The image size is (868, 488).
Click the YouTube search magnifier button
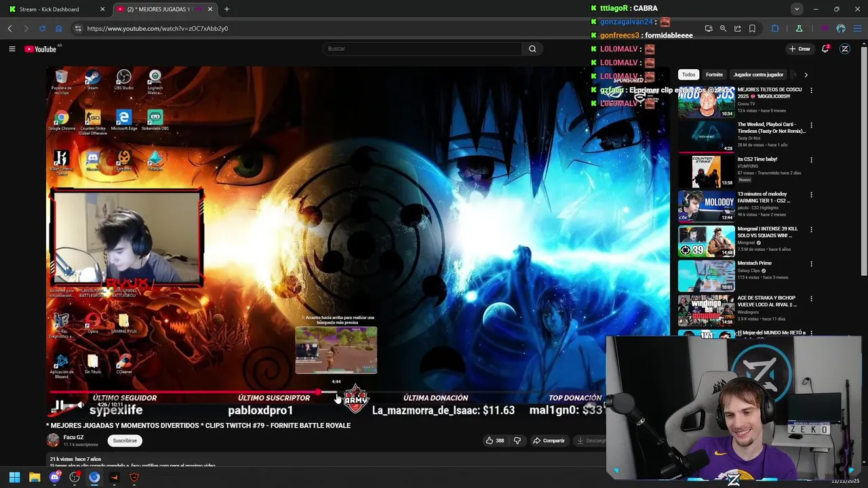pos(532,49)
